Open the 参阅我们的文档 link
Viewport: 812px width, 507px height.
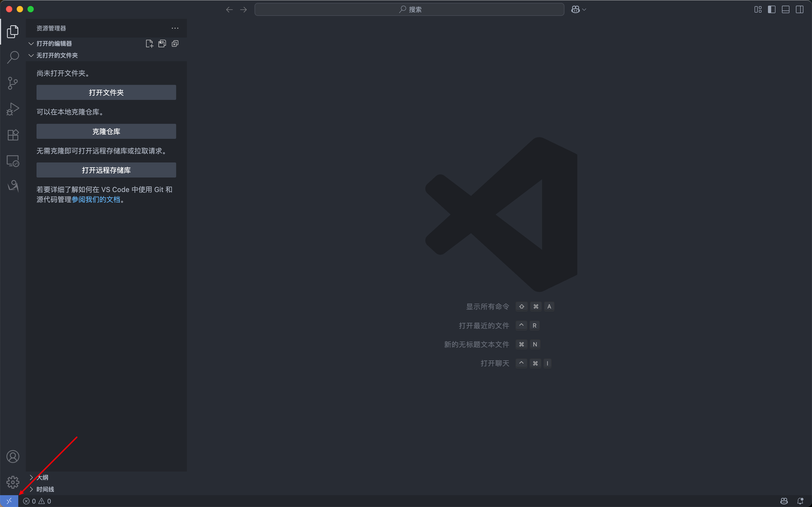click(x=96, y=200)
